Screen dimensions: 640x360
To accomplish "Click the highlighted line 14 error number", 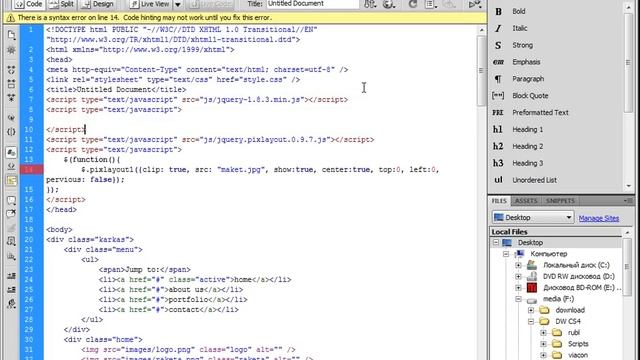I will click(x=31, y=170).
